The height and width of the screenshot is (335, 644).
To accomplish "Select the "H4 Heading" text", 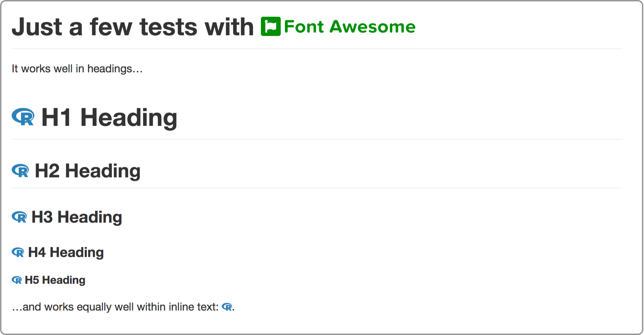I will coord(66,252).
